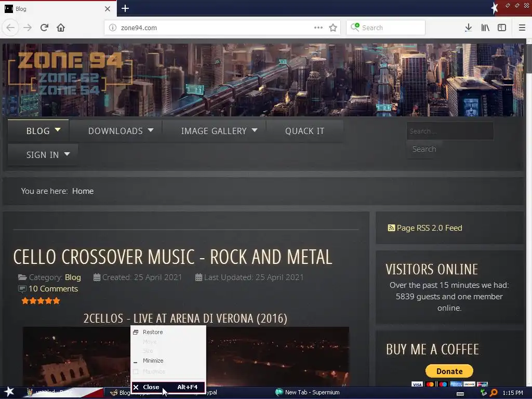This screenshot has width=532, height=399.
Task: Click Home in the breadcrumb
Action: click(x=83, y=191)
